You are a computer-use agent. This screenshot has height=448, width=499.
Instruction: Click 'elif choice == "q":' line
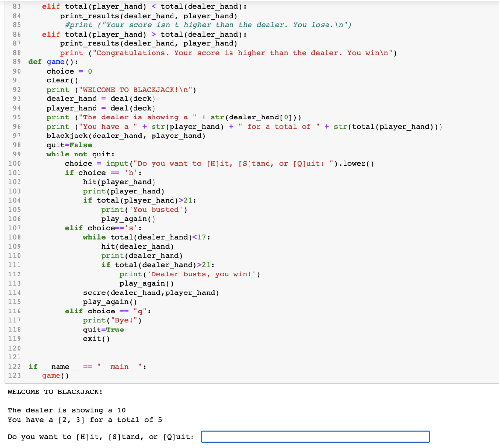108,311
